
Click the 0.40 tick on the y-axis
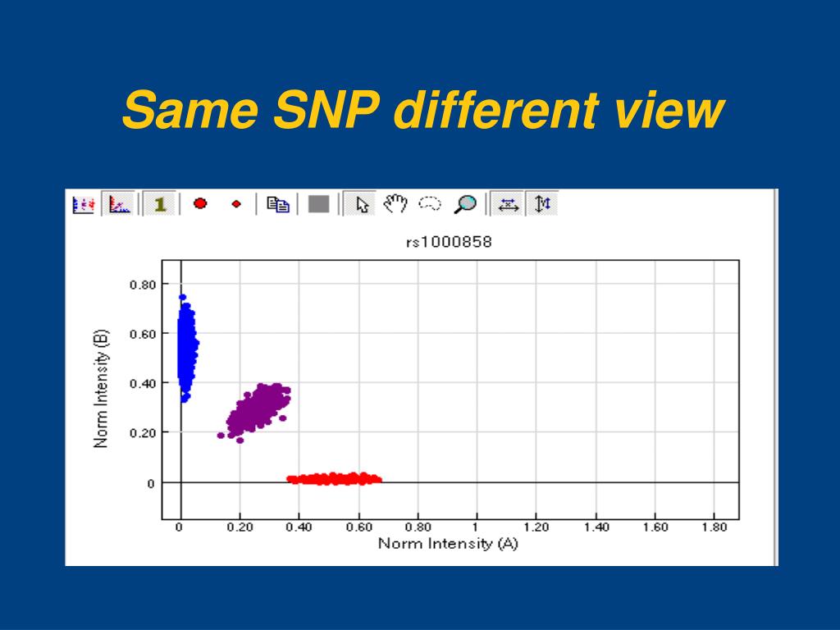[143, 384]
